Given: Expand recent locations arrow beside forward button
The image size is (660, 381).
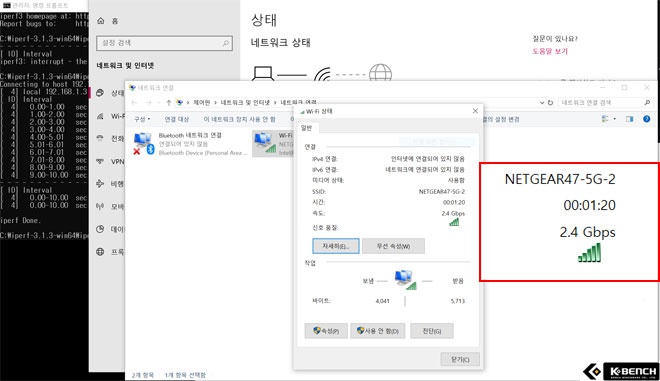Looking at the screenshot, I should [159, 102].
